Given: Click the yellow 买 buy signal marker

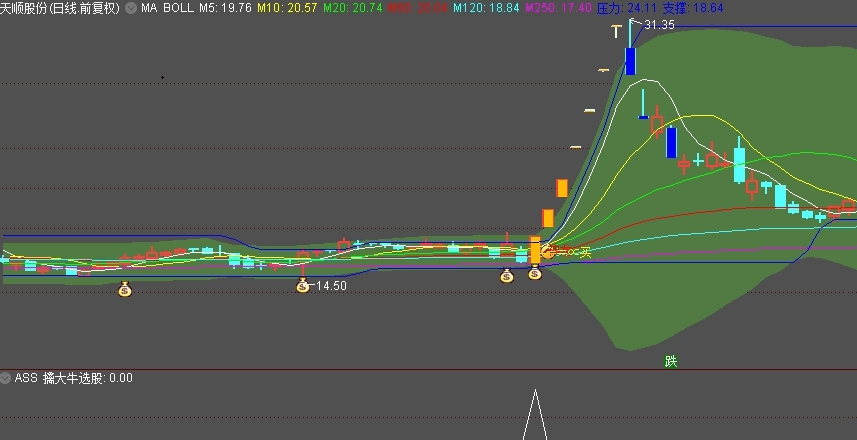Looking at the screenshot, I should click(585, 252).
